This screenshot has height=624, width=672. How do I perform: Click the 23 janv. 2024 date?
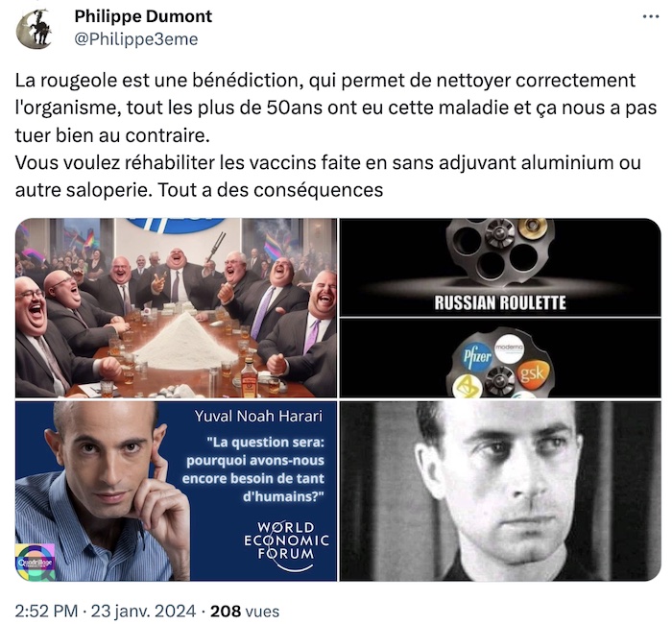click(144, 611)
